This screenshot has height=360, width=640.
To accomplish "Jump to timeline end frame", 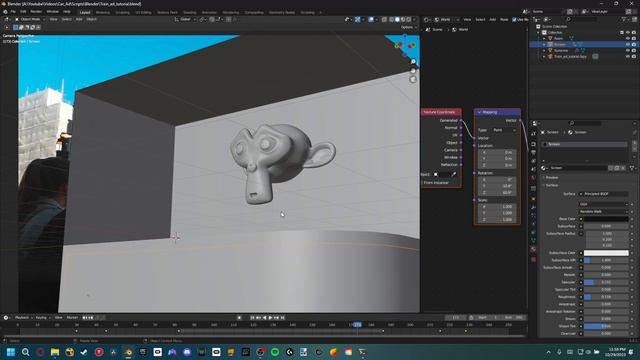I will 282,318.
